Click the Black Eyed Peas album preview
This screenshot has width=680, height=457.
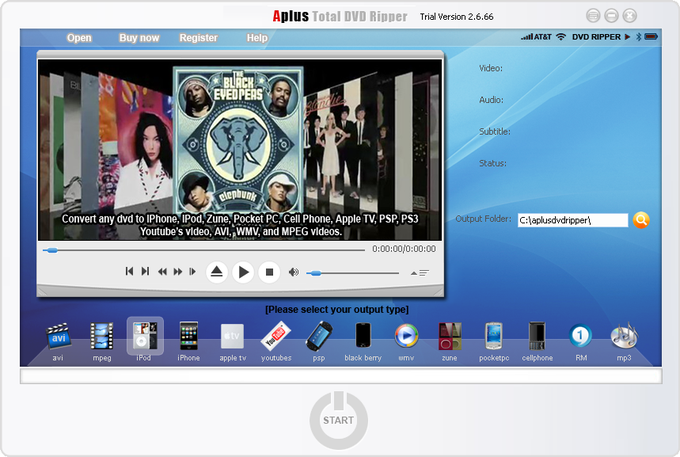pyautogui.click(x=238, y=140)
